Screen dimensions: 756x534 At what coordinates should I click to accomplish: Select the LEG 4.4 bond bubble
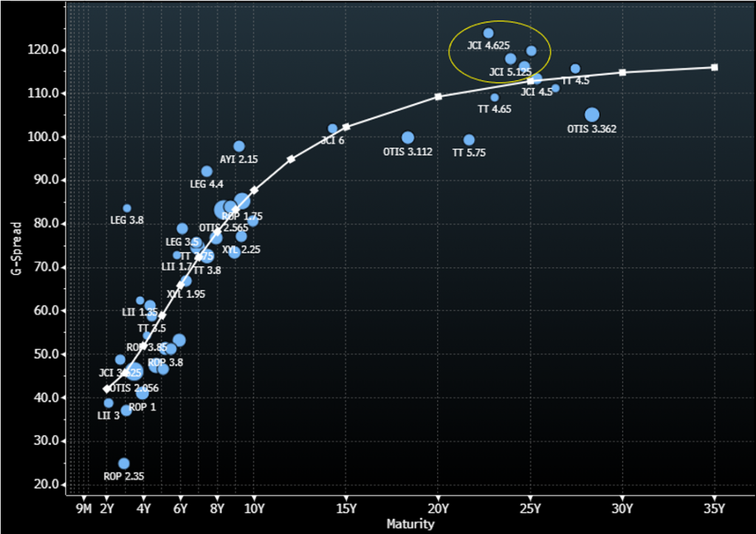point(207,171)
